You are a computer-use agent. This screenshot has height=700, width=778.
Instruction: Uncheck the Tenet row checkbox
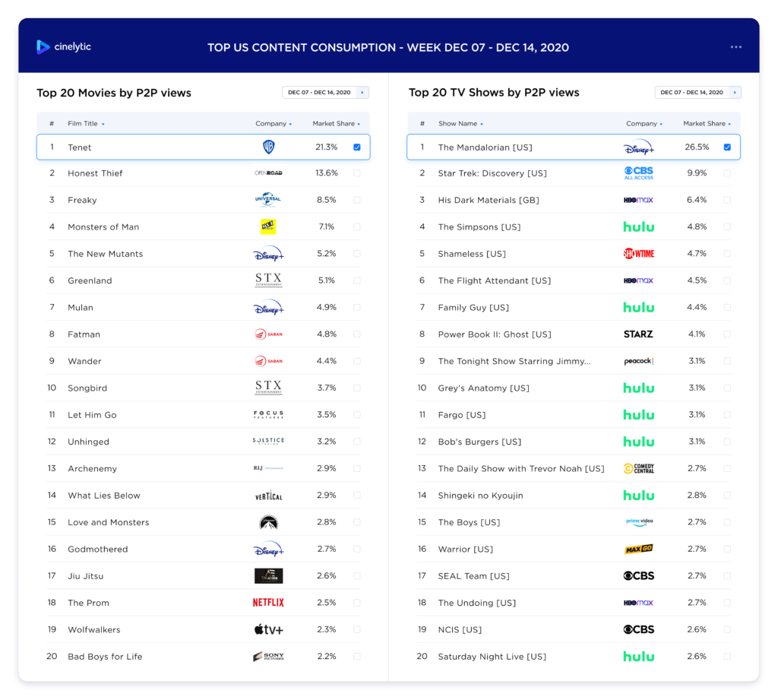(x=357, y=147)
